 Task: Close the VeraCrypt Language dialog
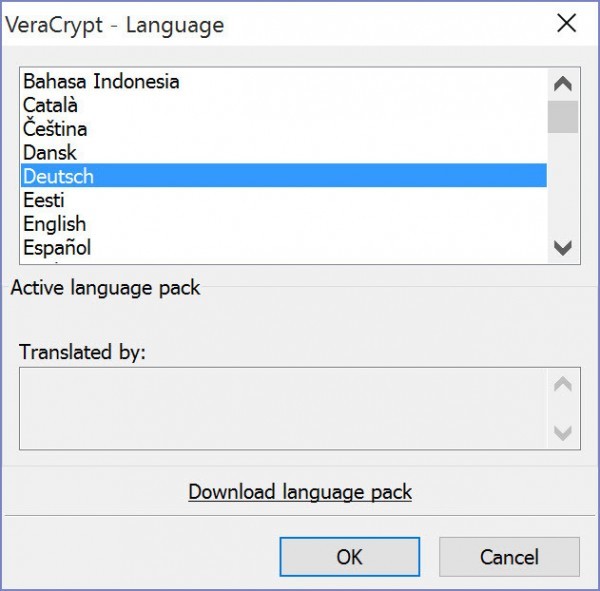[x=566, y=23]
